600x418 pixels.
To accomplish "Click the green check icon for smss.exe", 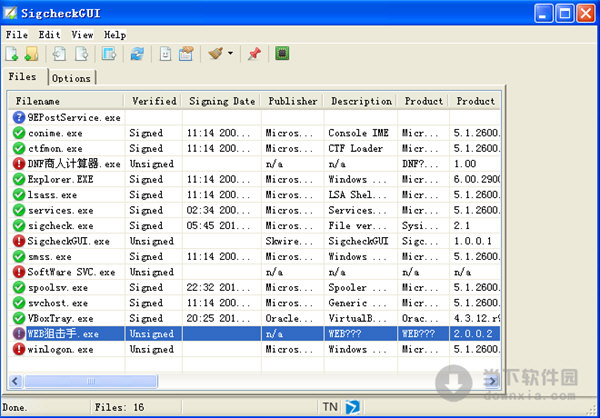I will [x=19, y=256].
